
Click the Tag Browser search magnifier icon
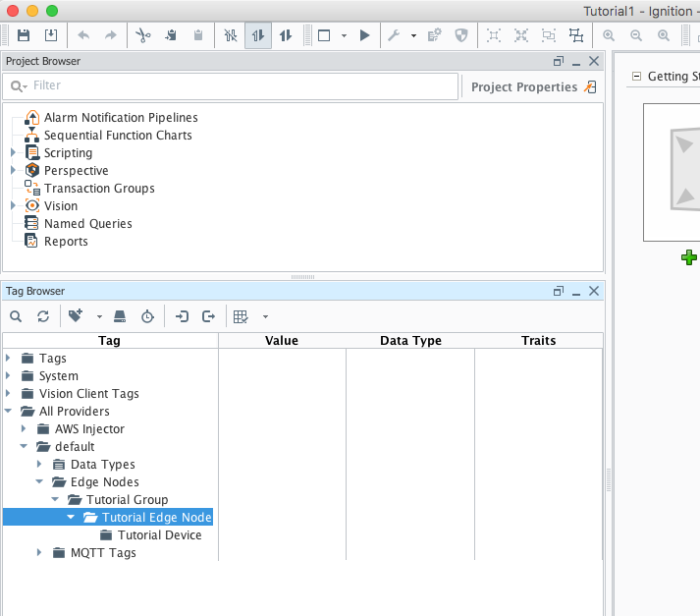(x=16, y=316)
